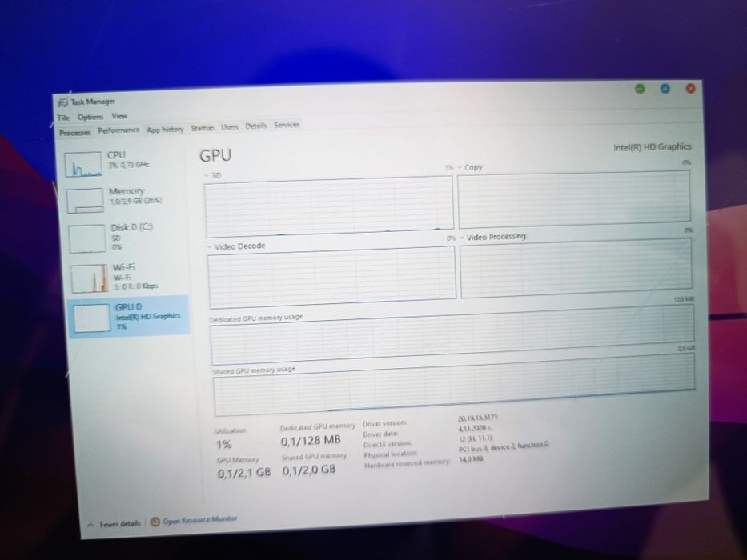Close Task Manager with red button
Viewport: 747px width, 560px height.
tap(690, 89)
